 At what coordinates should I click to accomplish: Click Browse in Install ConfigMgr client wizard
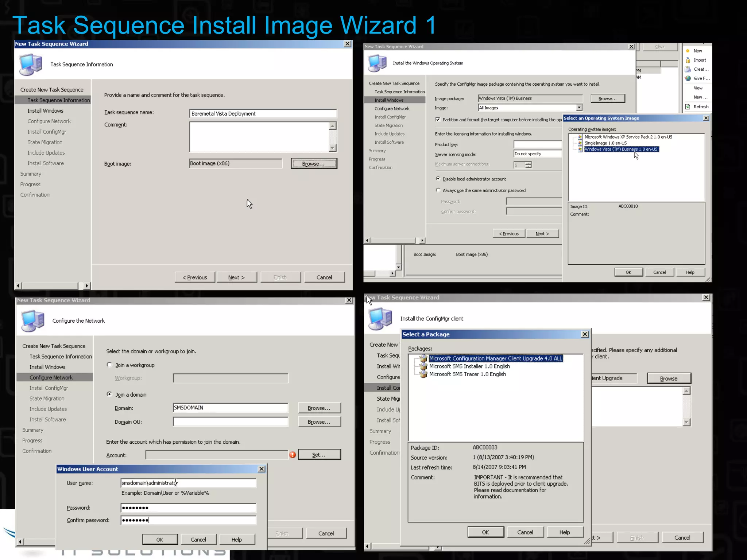pos(669,378)
